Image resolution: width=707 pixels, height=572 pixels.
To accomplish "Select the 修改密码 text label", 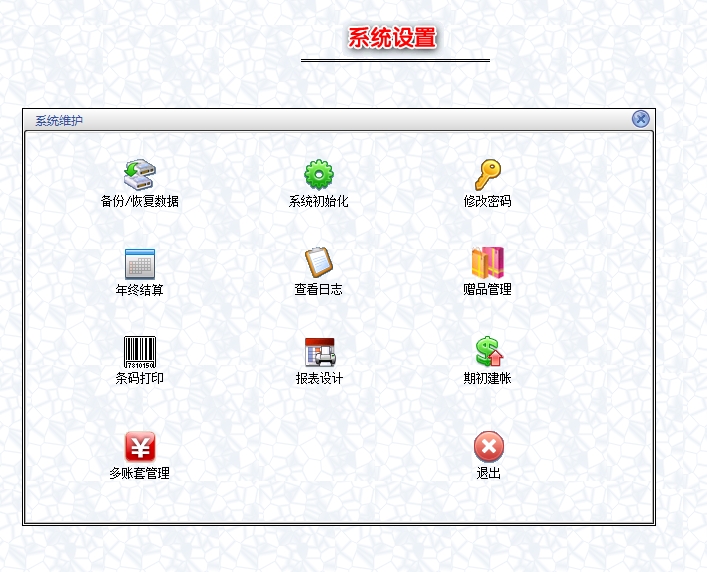I will coord(488,201).
